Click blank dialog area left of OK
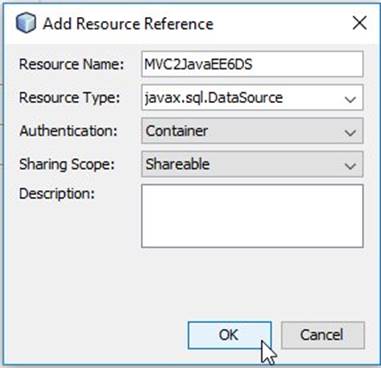This screenshot has height=368, width=381. (97, 335)
